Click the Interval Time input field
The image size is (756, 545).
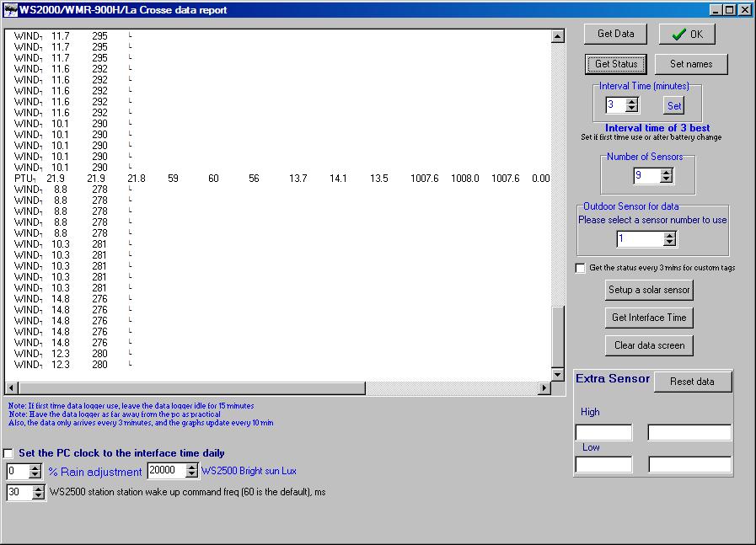pyautogui.click(x=616, y=105)
